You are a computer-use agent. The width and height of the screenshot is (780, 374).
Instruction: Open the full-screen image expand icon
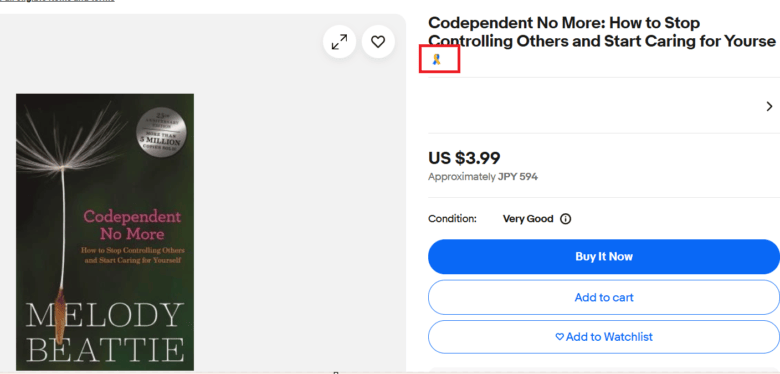pos(339,42)
